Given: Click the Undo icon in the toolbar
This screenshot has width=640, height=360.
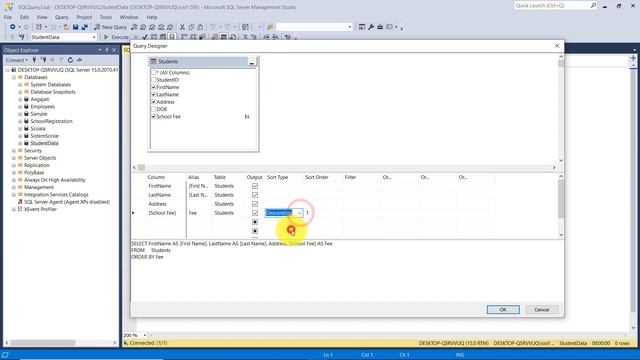Looking at the screenshot, I should (x=212, y=27).
